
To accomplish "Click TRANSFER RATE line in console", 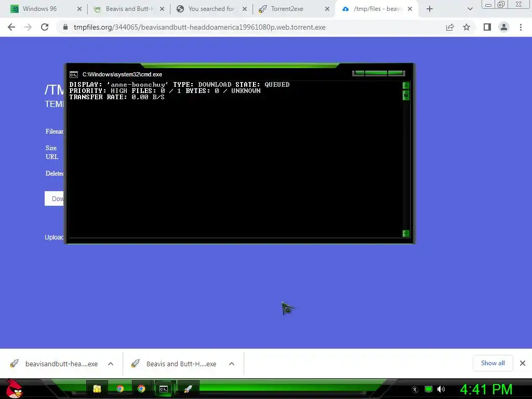I will 117,97.
